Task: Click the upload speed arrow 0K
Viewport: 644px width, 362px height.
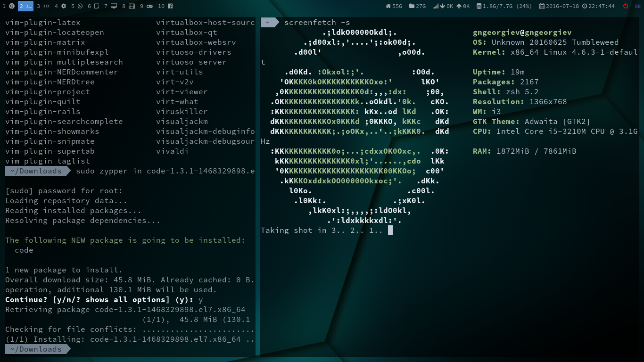Action: tap(463, 6)
